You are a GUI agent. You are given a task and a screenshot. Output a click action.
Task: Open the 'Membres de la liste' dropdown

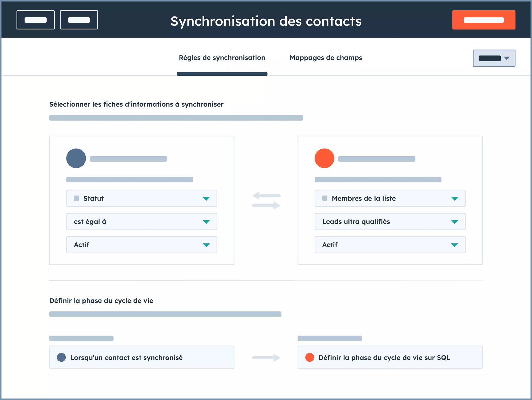pyautogui.click(x=390, y=198)
